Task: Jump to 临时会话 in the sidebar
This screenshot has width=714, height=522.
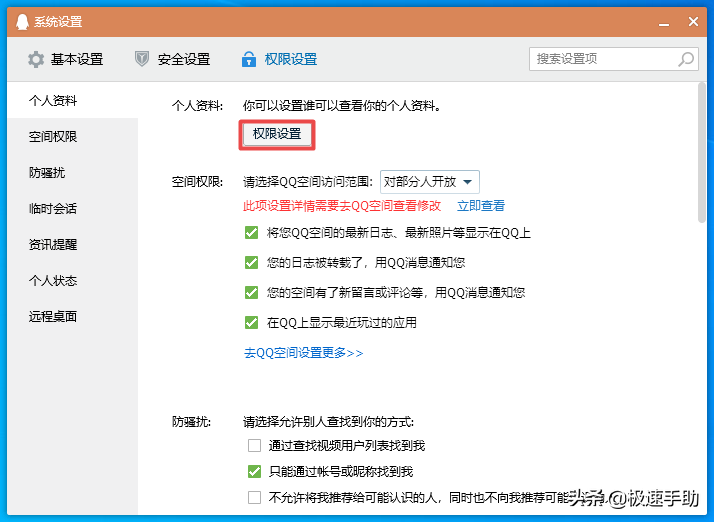Action: coord(72,208)
